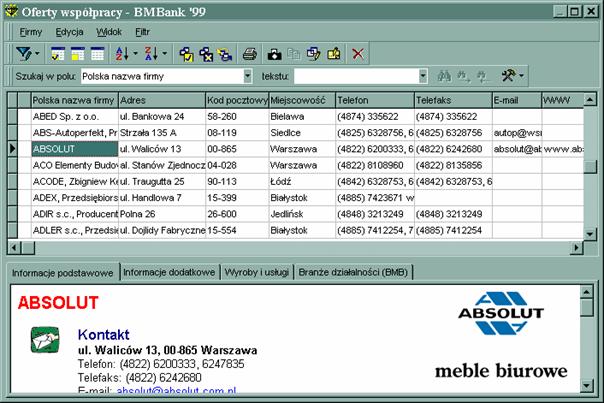604x403 pixels.
Task: Sort descending with the Z-A icon
Action: (151, 54)
